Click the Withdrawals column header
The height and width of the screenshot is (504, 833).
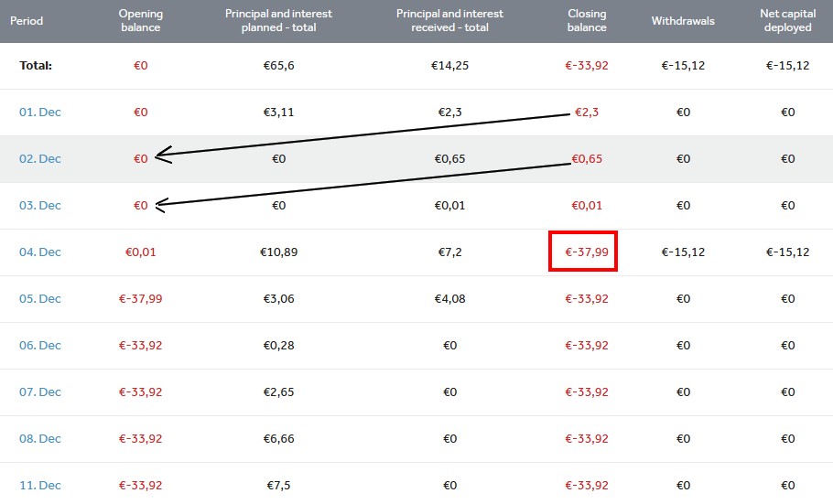click(683, 21)
